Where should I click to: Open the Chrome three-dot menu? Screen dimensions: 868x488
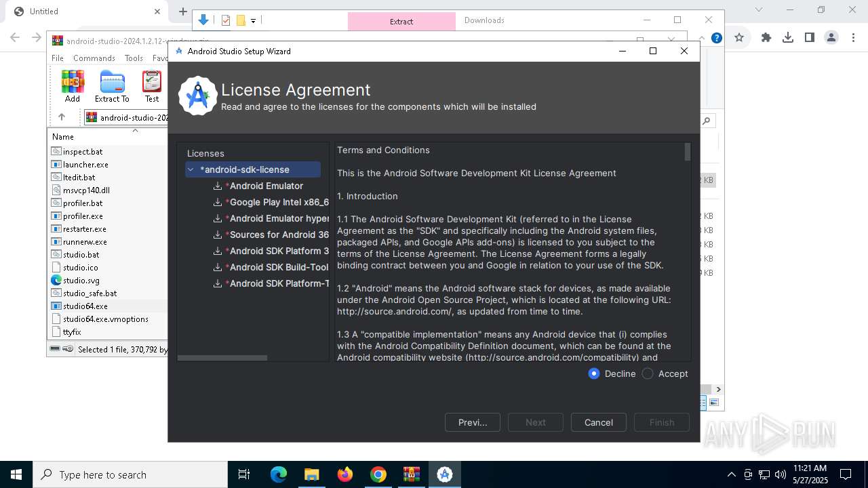point(852,38)
